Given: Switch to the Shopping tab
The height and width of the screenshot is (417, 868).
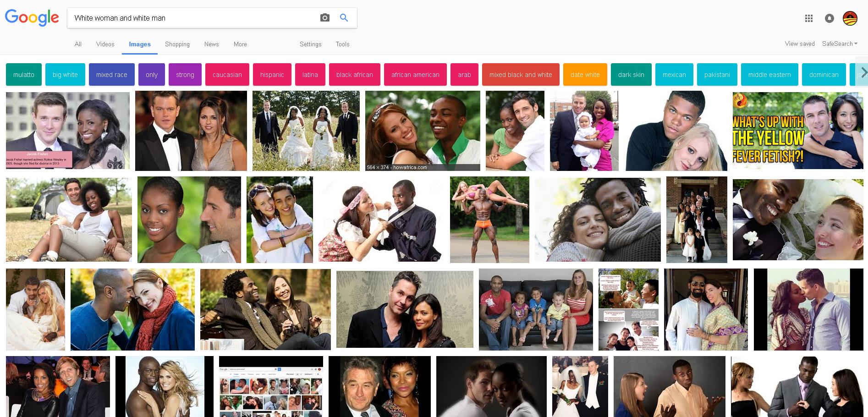Looking at the screenshot, I should tap(177, 44).
